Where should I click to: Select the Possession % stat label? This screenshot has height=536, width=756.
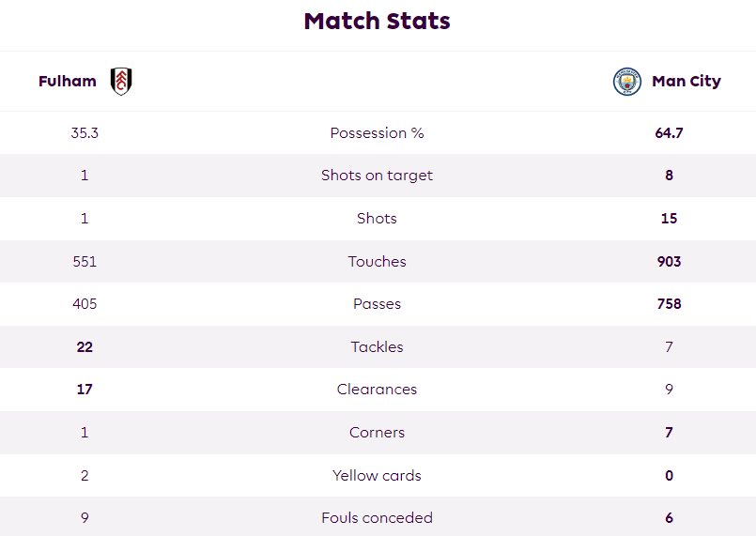(377, 132)
